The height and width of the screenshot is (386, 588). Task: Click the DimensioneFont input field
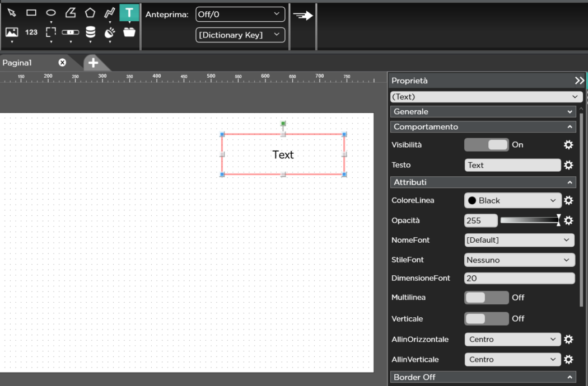click(x=519, y=278)
